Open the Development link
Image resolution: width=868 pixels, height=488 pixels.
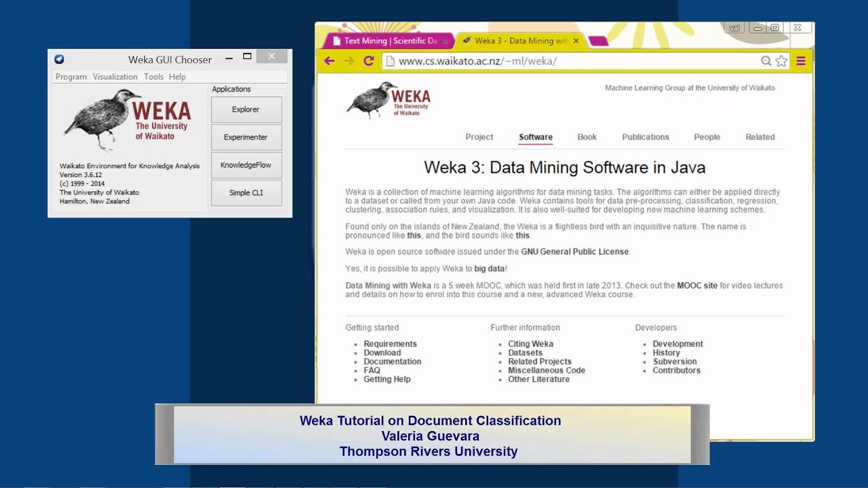pos(678,344)
